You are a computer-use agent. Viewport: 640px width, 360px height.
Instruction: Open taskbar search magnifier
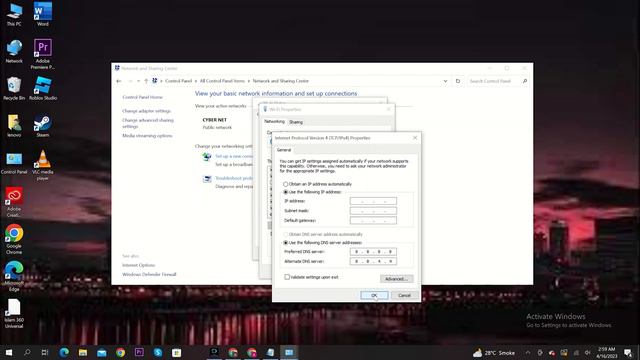point(27,352)
